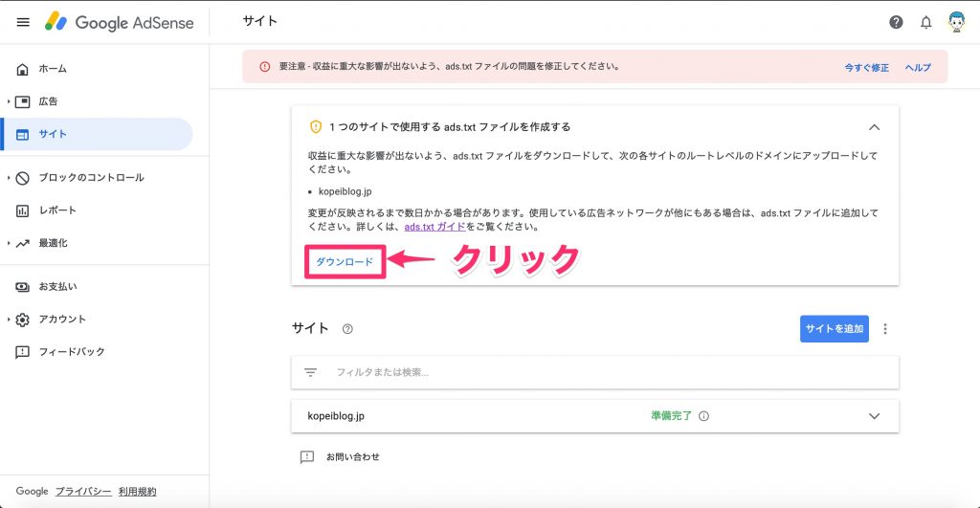Go to ホーム in sidebar

pos(53,69)
